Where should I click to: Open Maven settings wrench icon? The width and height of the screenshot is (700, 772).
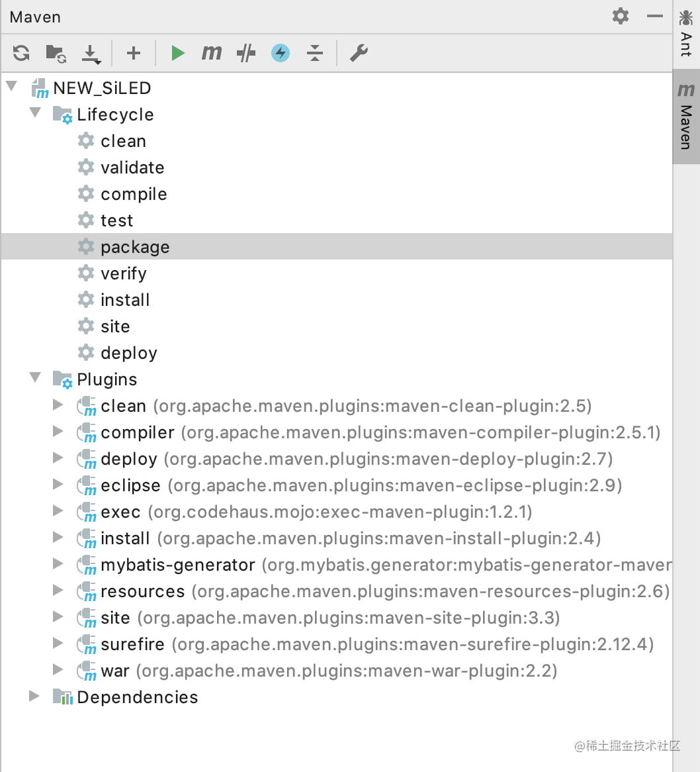pyautogui.click(x=359, y=53)
